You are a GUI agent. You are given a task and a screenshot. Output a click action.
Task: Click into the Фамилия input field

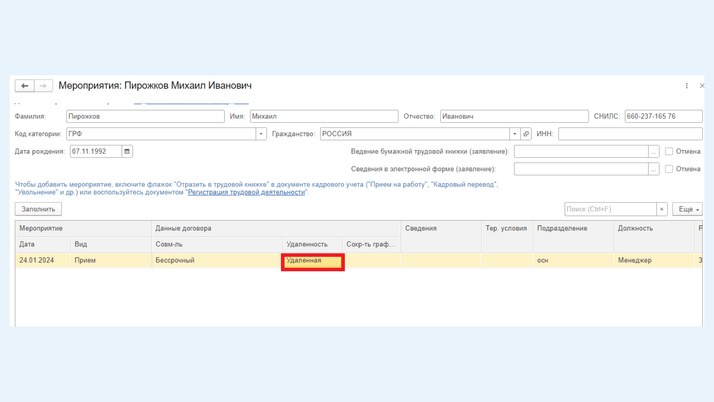point(145,116)
